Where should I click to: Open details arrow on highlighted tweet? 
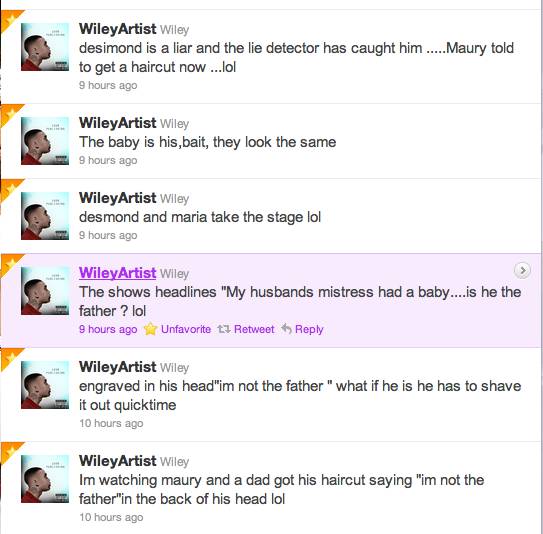click(x=523, y=270)
